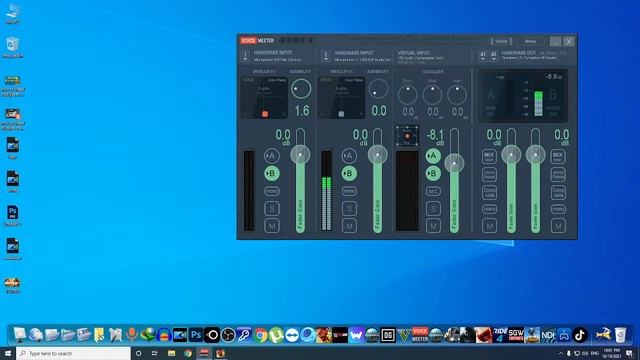
Task: Toggle mono on Hardware Input 2 strip
Action: point(349,191)
